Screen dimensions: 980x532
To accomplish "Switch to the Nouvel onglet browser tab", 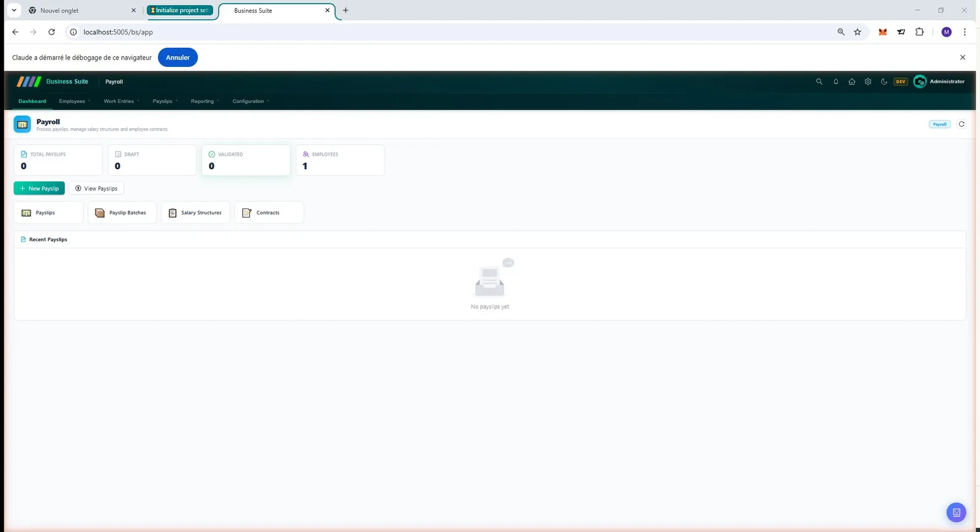I will (x=82, y=10).
